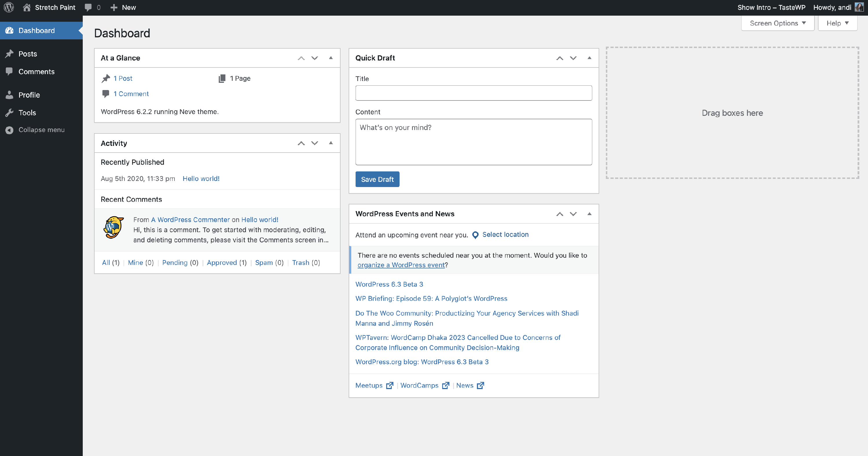Open the comments bubble in admin bar
The image size is (868, 456).
click(x=88, y=8)
